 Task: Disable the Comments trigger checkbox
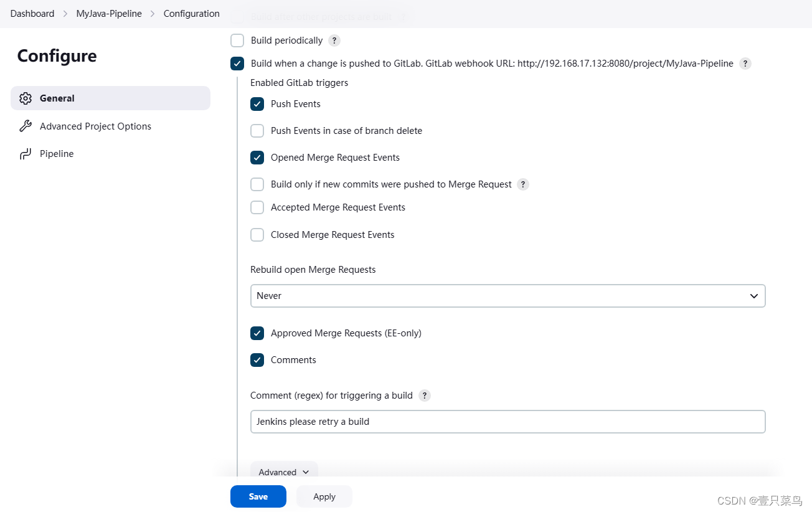[x=257, y=360]
